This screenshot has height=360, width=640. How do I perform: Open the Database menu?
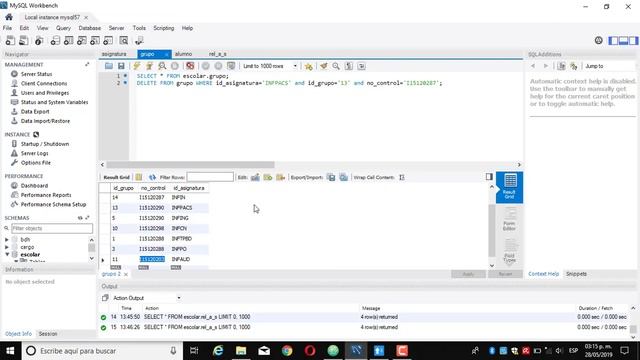coord(90,28)
